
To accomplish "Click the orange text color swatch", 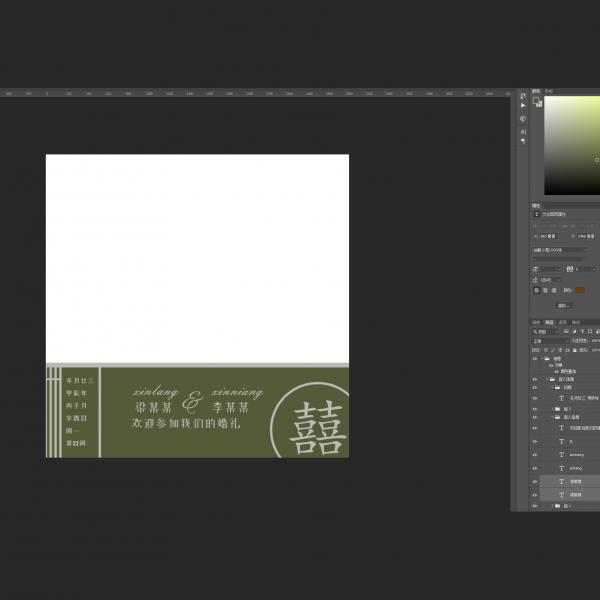I will point(579,290).
